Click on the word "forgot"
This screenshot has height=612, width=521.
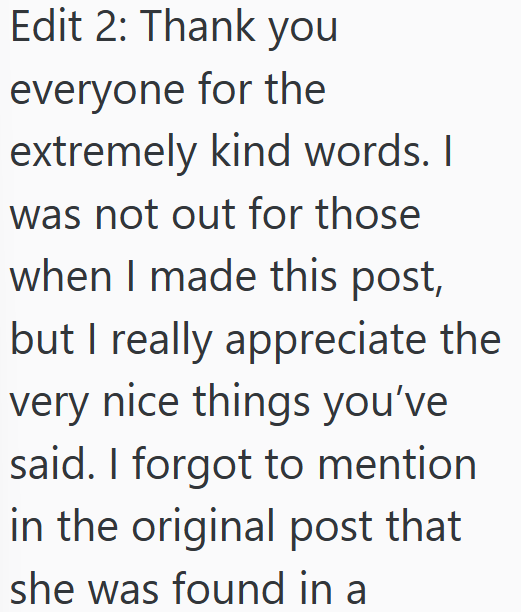192,466
